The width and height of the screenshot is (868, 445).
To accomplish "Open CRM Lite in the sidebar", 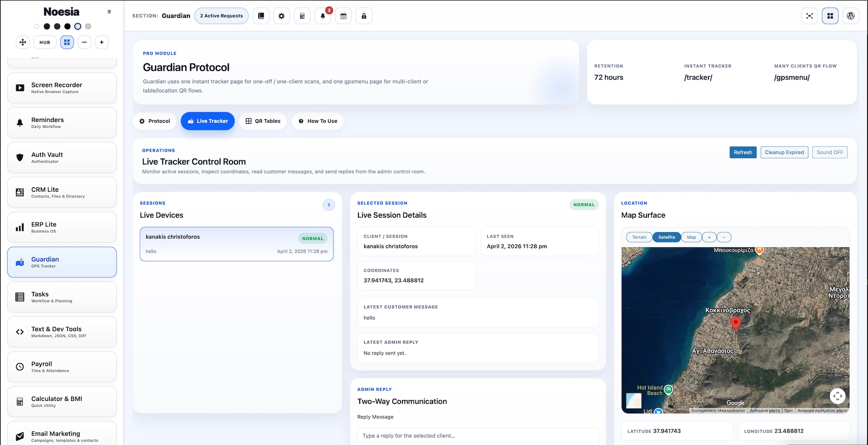I will click(62, 193).
